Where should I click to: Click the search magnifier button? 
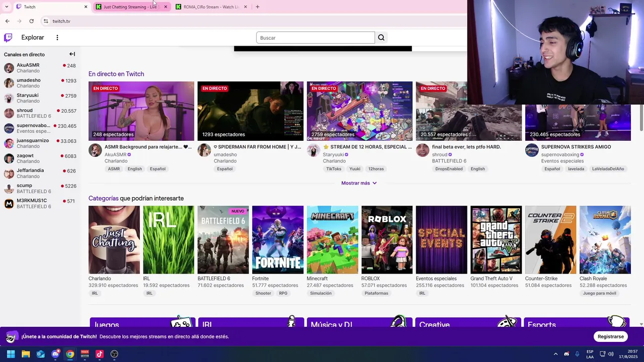coord(381,38)
